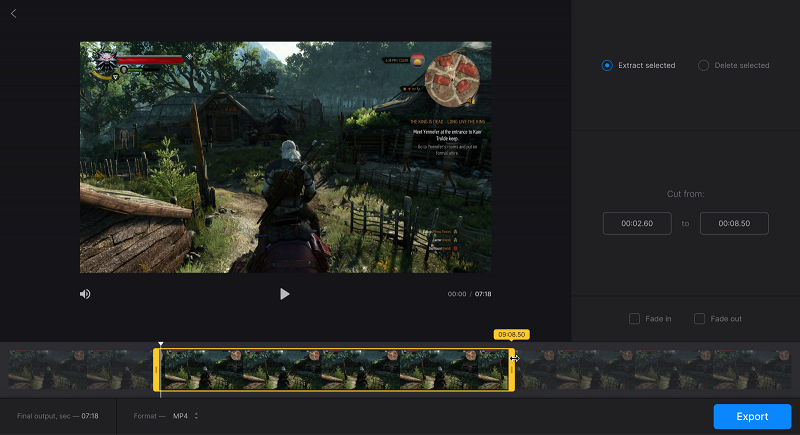
Task: Click the Final output, sec text
Action: [x=43, y=416]
